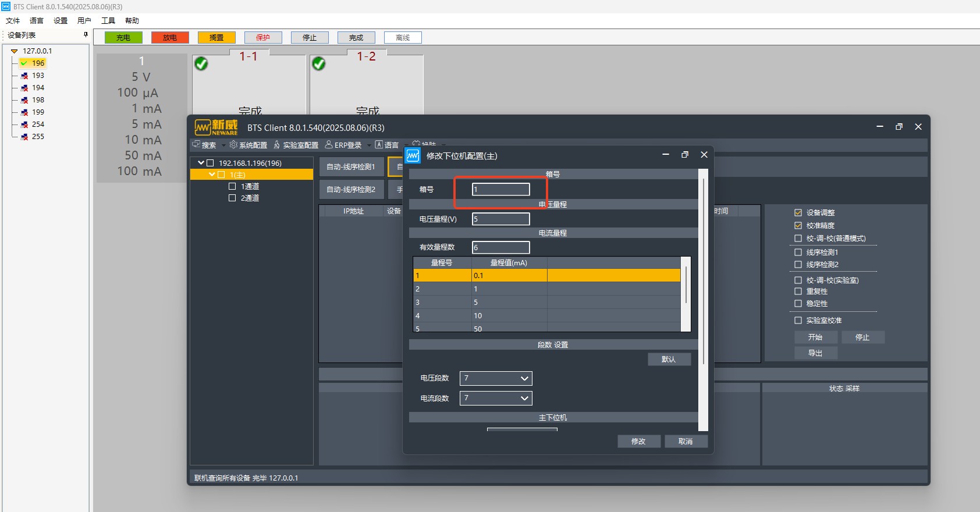
Task: Enable the 稳定性 checkbox
Action: click(x=798, y=303)
